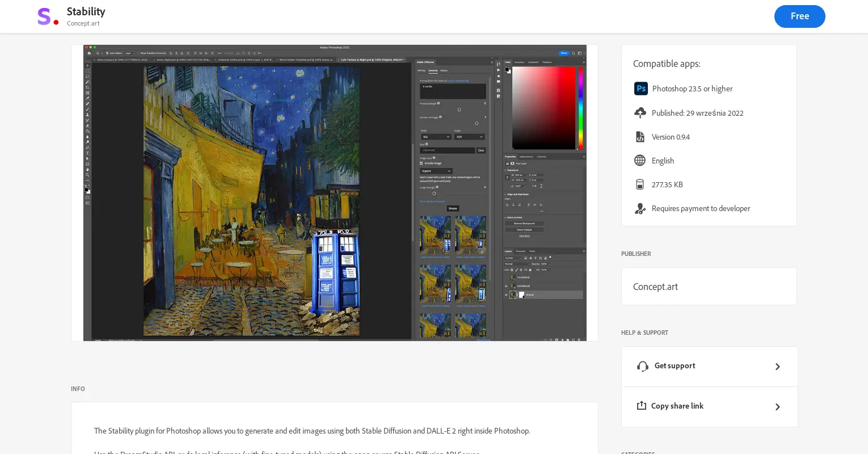Click the Seed input field

pos(448,150)
